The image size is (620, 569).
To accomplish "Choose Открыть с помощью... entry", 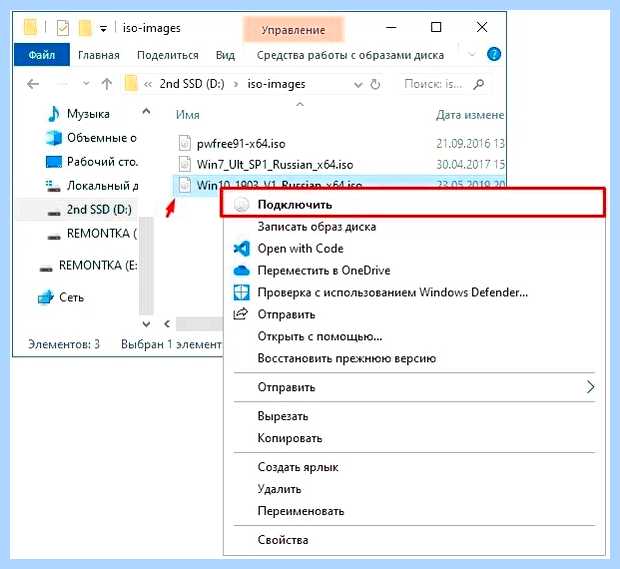I will [x=413, y=336].
